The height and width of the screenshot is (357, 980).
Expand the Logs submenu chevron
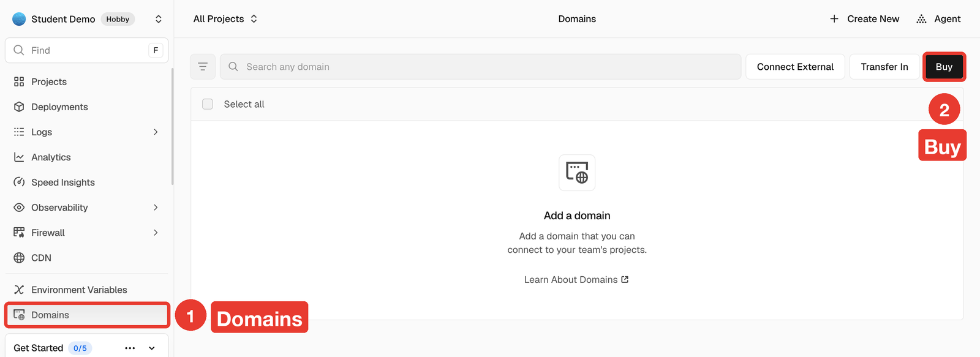[156, 132]
